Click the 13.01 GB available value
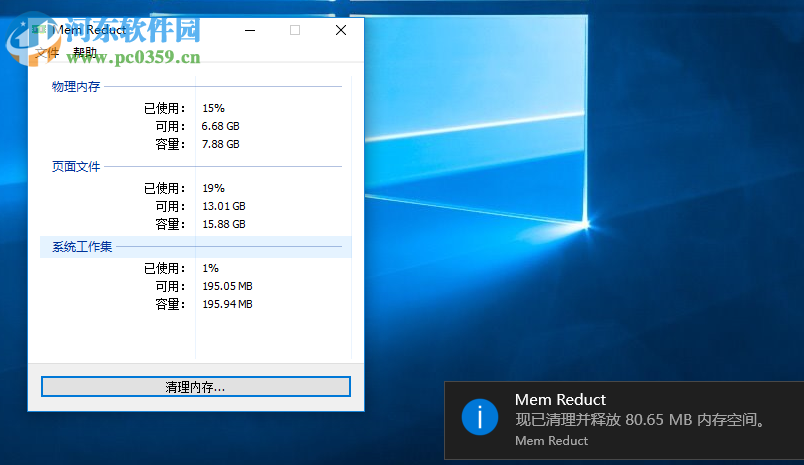804x465 pixels. [x=224, y=206]
